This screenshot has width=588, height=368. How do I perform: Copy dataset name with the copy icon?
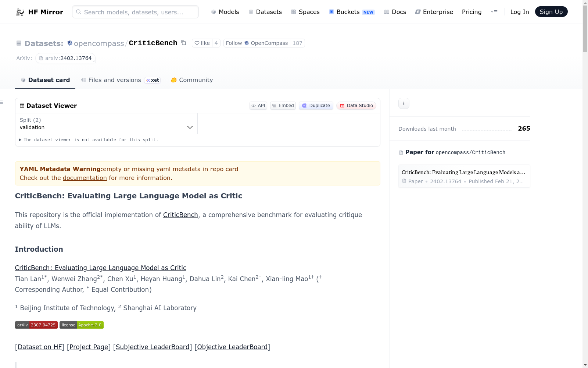[x=183, y=43]
